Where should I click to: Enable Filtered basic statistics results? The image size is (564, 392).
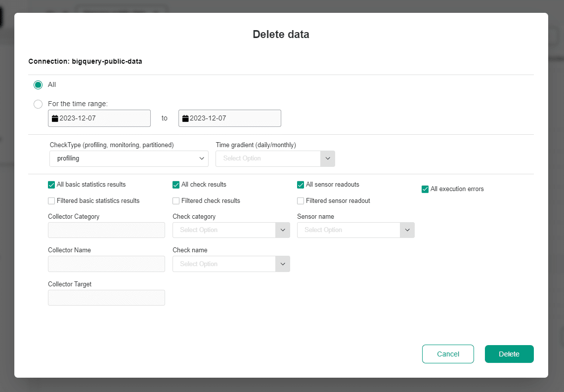pyautogui.click(x=51, y=200)
